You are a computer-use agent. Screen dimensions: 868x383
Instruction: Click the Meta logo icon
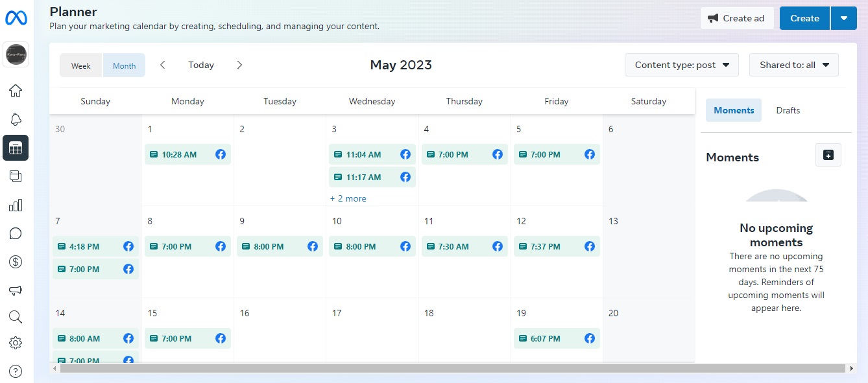pos(16,18)
